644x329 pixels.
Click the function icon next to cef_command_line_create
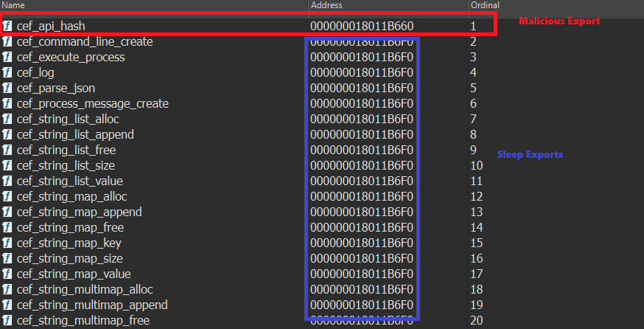click(x=7, y=41)
